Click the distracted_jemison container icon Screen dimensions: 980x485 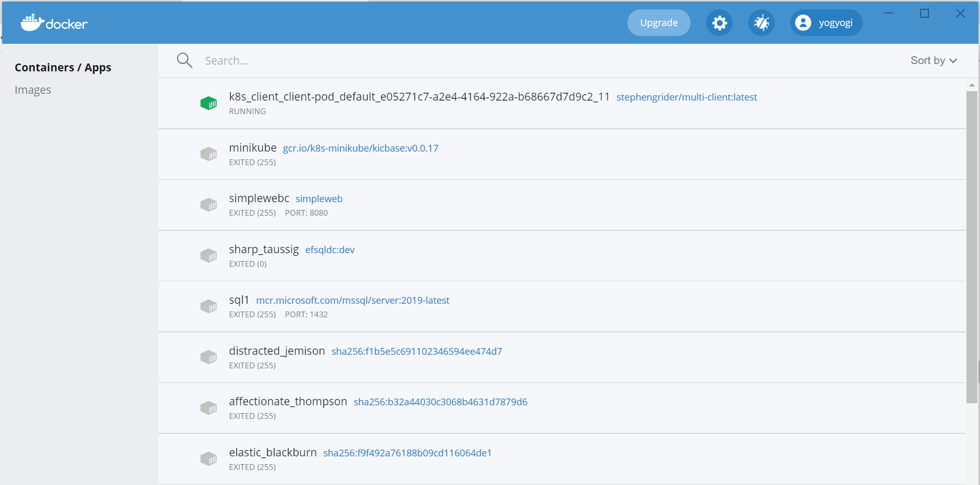tap(208, 357)
